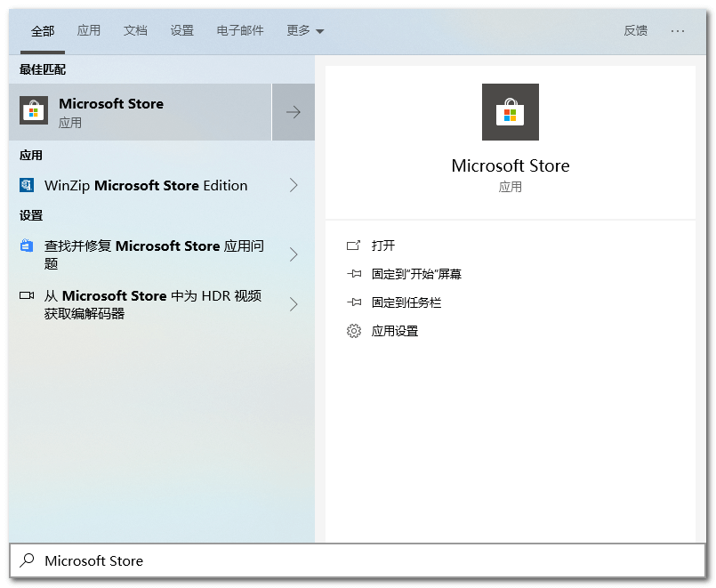The height and width of the screenshot is (588, 716).
Task: Switch to the 应用 tab
Action: click(x=89, y=30)
